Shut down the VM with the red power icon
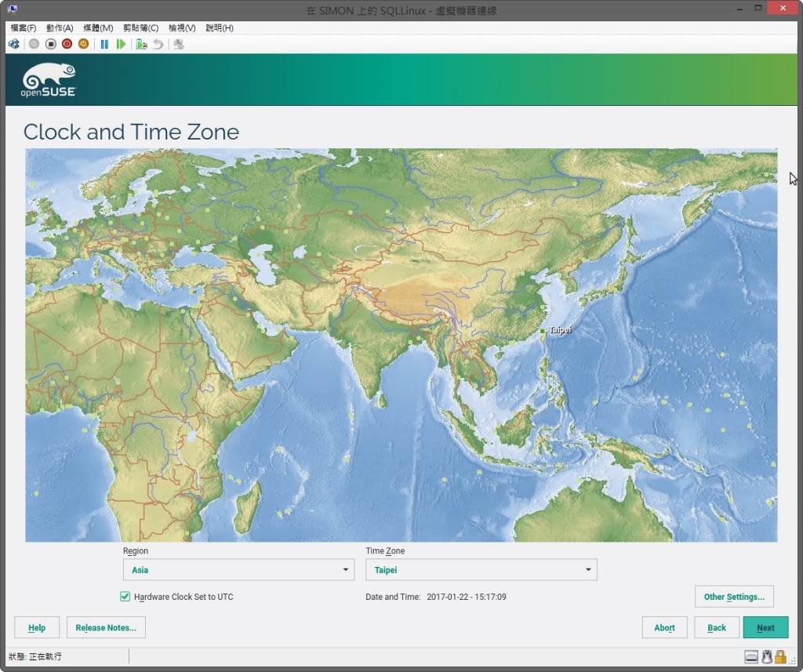Image resolution: width=803 pixels, height=672 pixels. click(67, 44)
